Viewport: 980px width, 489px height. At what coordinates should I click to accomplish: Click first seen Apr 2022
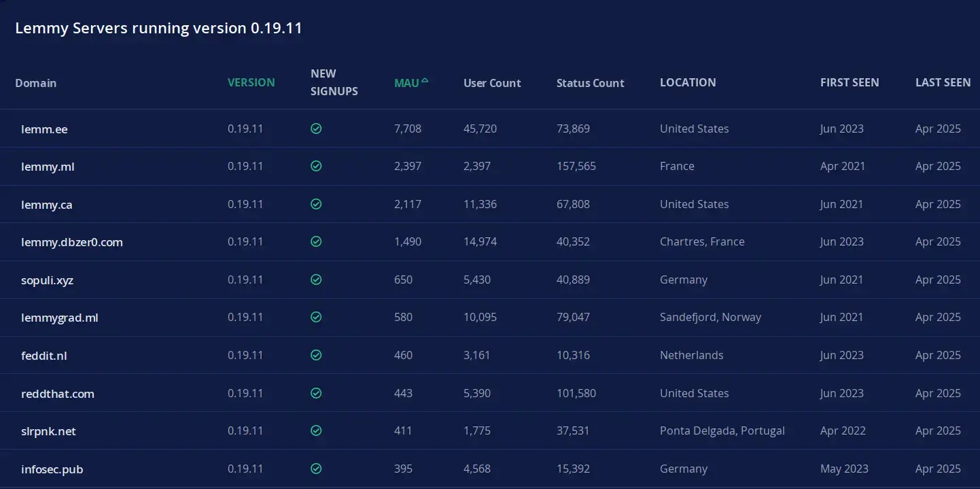tap(843, 431)
